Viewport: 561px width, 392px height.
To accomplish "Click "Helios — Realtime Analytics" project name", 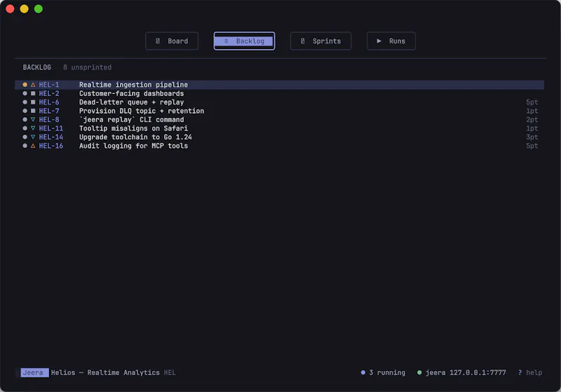I will pyautogui.click(x=105, y=372).
